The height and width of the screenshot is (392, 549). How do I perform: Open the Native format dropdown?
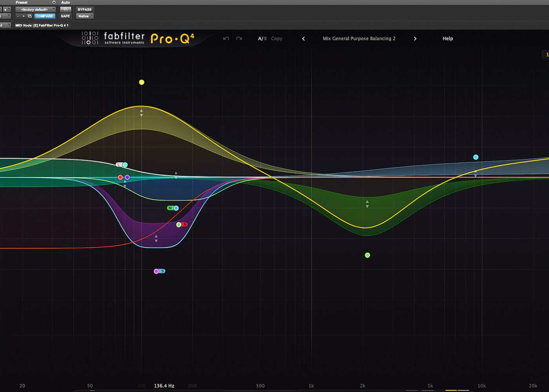[x=85, y=16]
